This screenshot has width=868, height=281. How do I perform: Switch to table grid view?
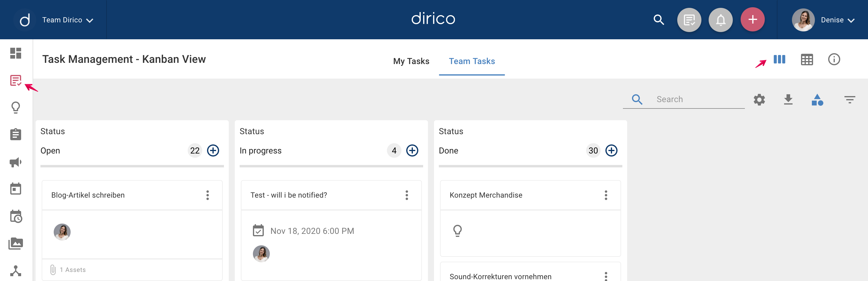click(807, 60)
